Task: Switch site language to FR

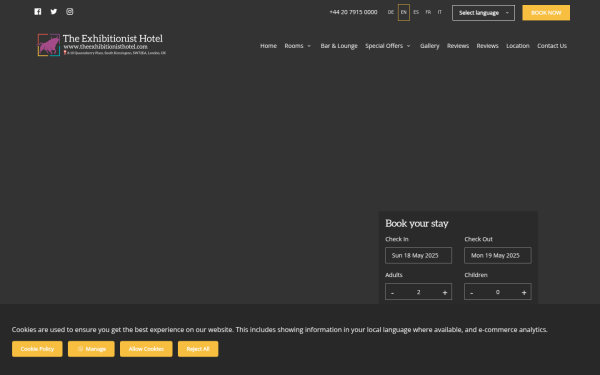Action: point(428,12)
